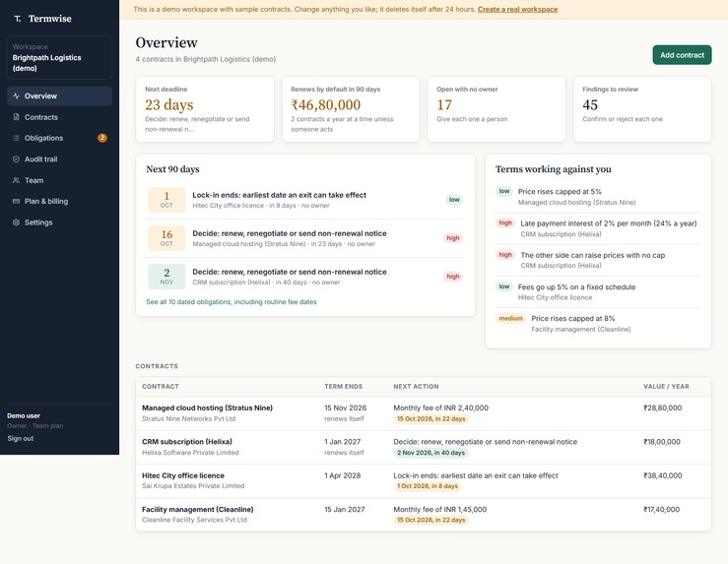The width and height of the screenshot is (728, 564).
Task: Open CRM subscription (Helixa) contract row
Action: 424,447
